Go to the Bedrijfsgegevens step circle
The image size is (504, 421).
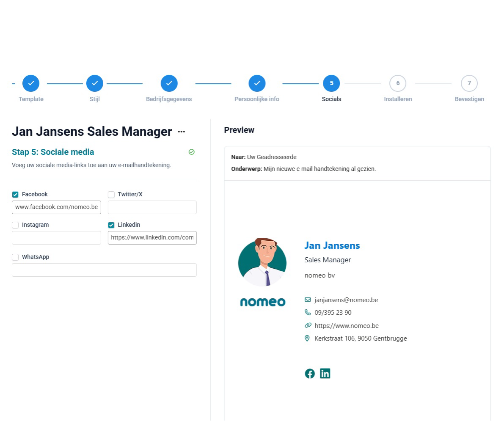pyautogui.click(x=169, y=83)
